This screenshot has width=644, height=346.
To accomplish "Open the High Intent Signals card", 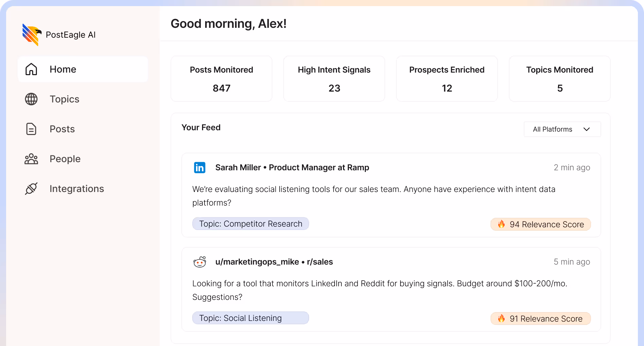I will (334, 79).
